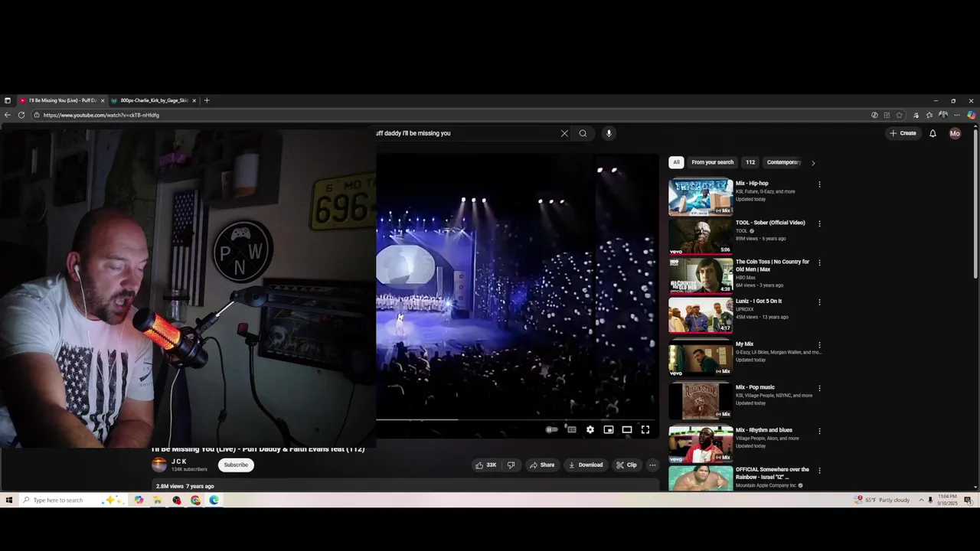Screen dimensions: 980x551
Task: Open options for 'My Mix'
Action: pos(819,345)
